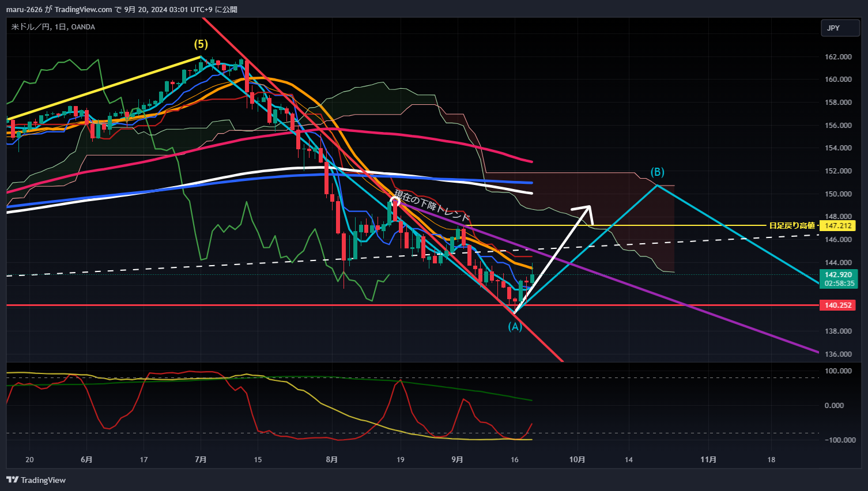This screenshot has width=868, height=491.
Task: Click the 米ドル／円, 1日, OANDA symbol title
Action: pos(53,27)
